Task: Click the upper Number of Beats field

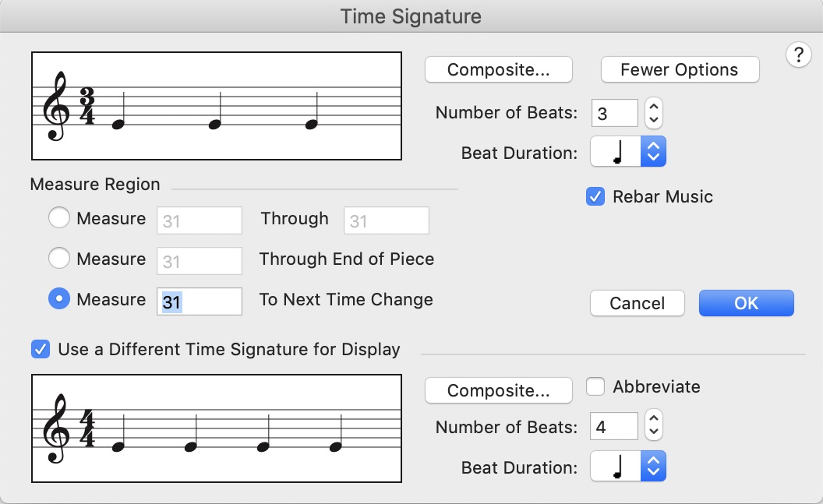Action: click(614, 114)
